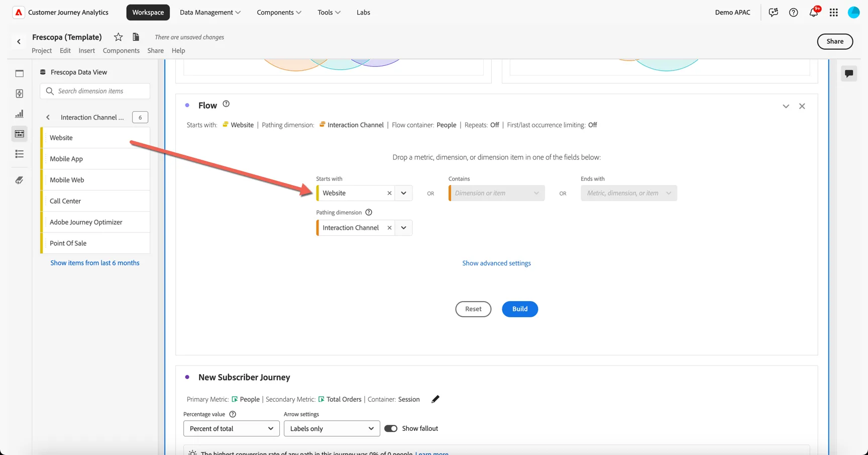
Task: Open the Visualizations bar chart icon
Action: coord(20,114)
